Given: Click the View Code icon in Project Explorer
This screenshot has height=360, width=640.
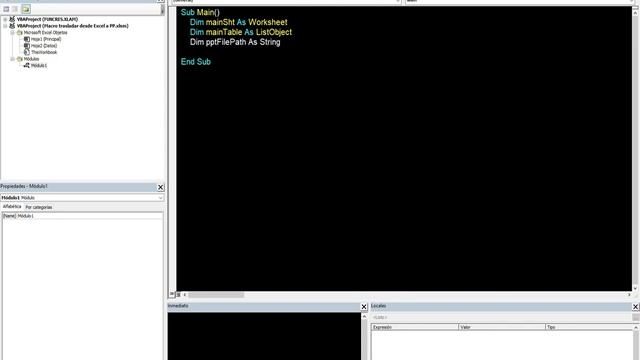Looking at the screenshot, I should tap(6, 9).
